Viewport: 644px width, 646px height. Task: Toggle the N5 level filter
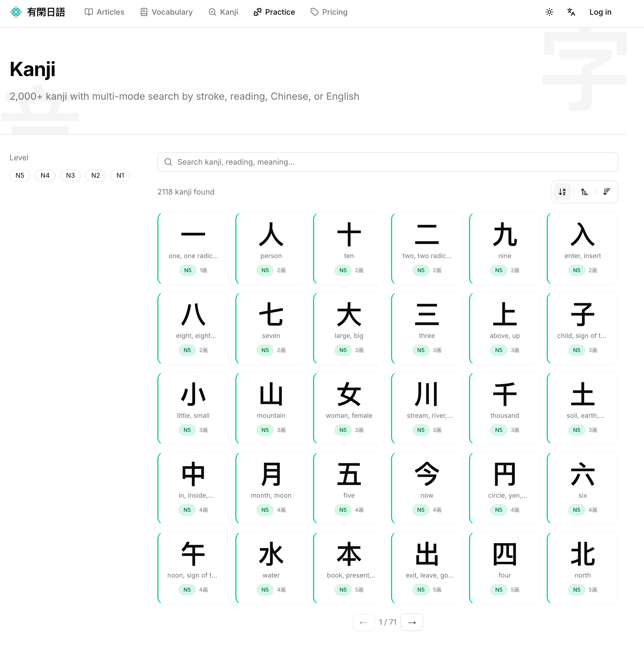click(20, 175)
